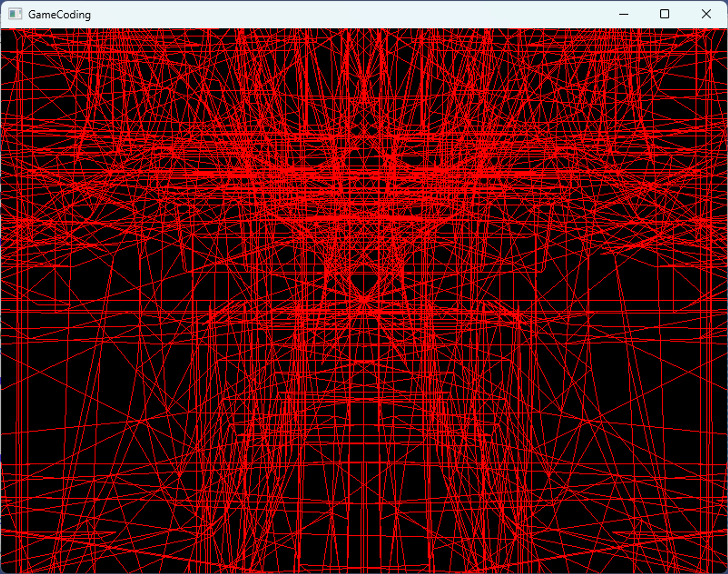Screen dimensions: 728x574
Task: Minimize the GameCoding window
Action: pyautogui.click(x=624, y=14)
